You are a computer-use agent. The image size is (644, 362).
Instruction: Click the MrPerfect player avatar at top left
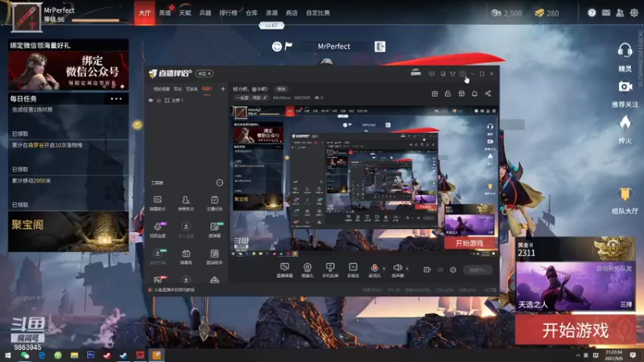coord(27,16)
